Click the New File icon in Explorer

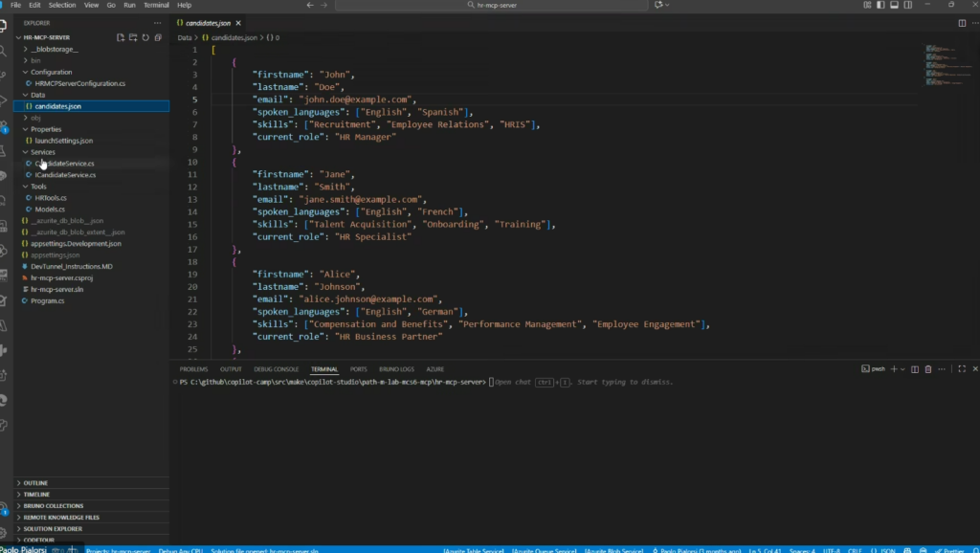[121, 37]
